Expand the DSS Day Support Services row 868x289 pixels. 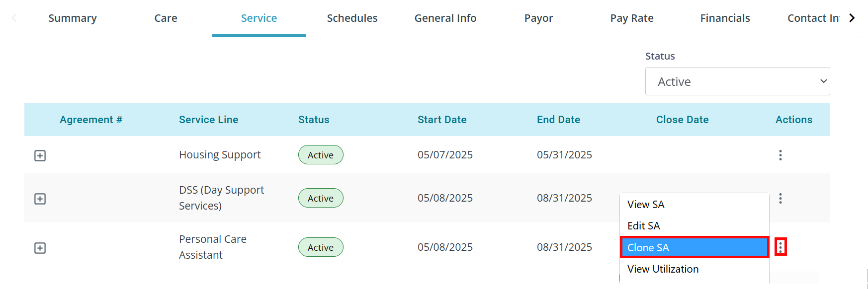pyautogui.click(x=40, y=199)
